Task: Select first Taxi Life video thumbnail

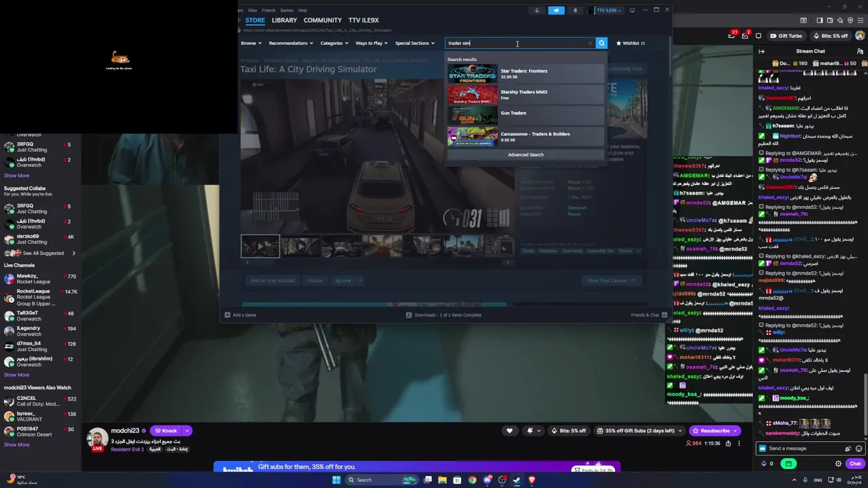Action: [x=260, y=246]
